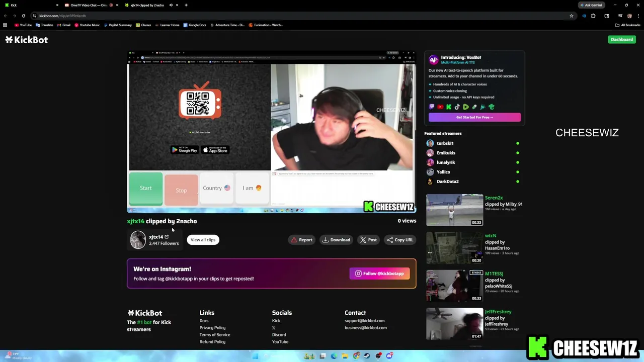Open the Discord socials link
Viewport: 644px width, 362px height.
[x=279, y=335]
